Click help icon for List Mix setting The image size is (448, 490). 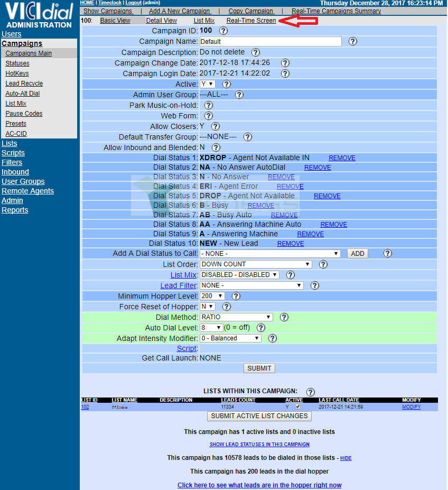pos(290,275)
